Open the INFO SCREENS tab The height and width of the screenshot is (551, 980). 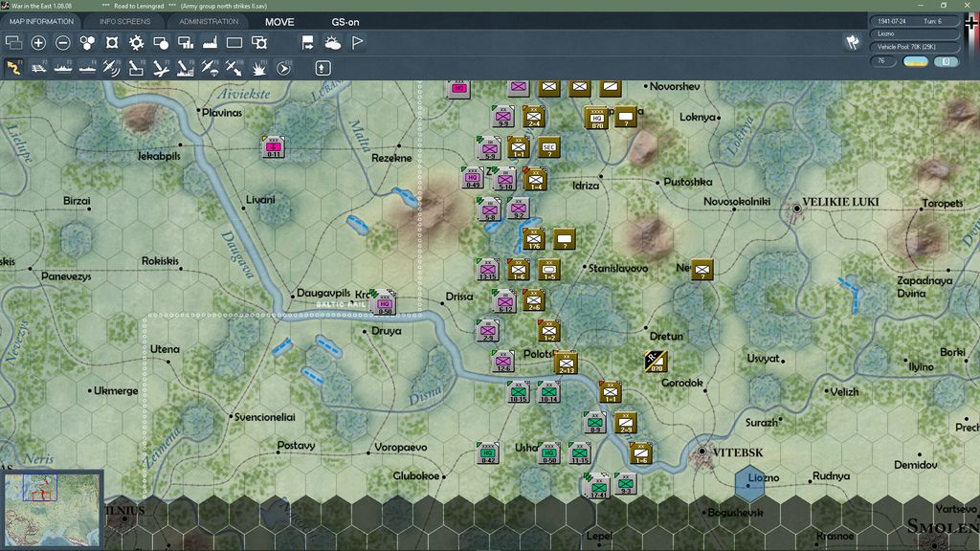point(124,21)
